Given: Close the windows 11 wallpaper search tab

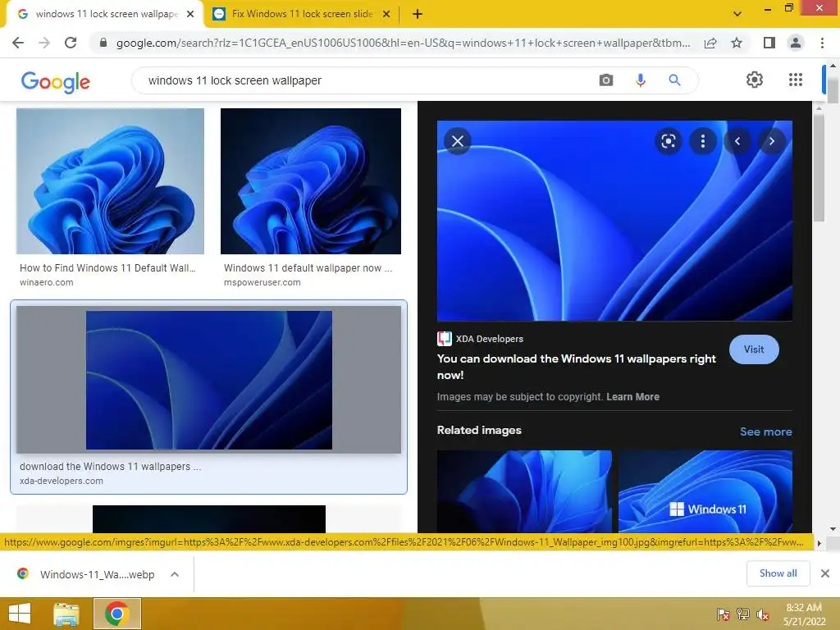Looking at the screenshot, I should click(x=190, y=14).
